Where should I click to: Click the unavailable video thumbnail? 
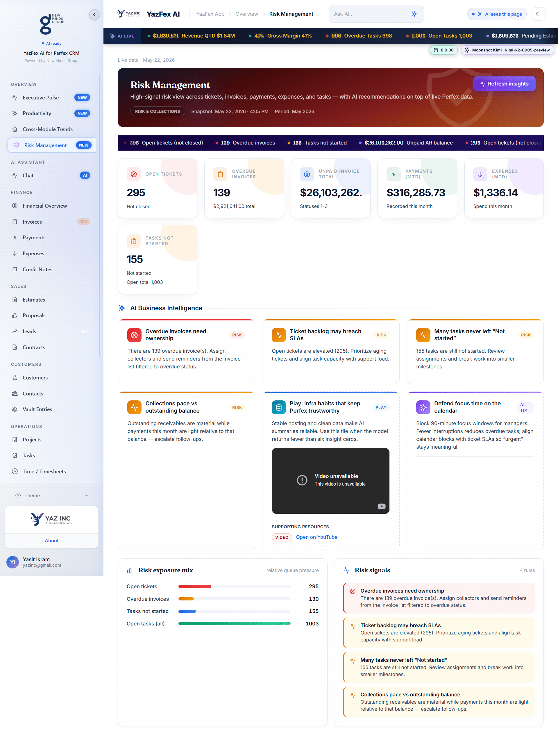330,481
